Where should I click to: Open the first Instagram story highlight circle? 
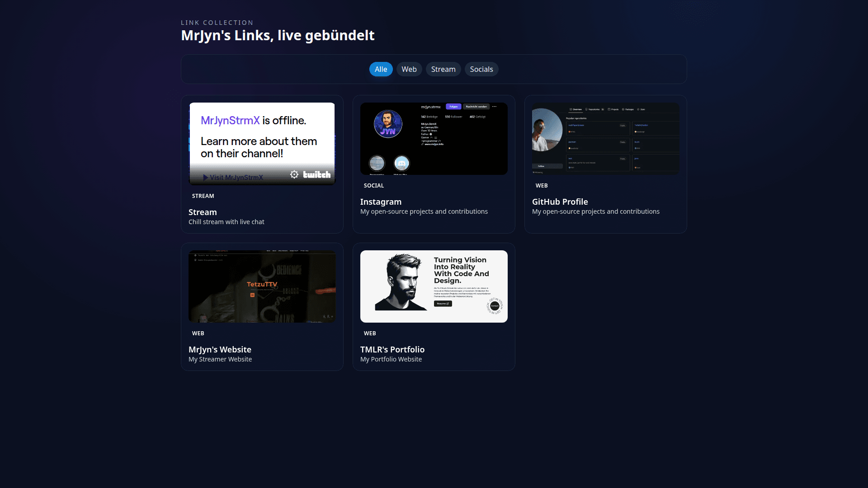[x=377, y=163]
